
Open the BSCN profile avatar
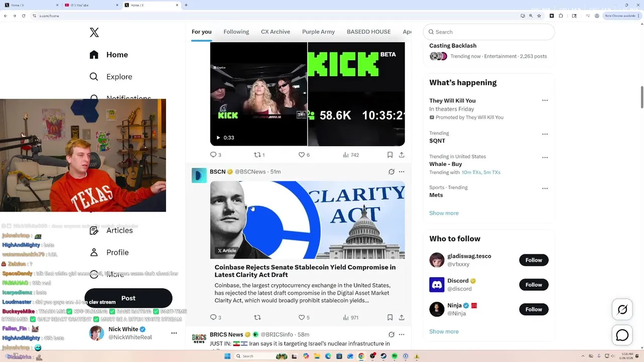tap(199, 175)
